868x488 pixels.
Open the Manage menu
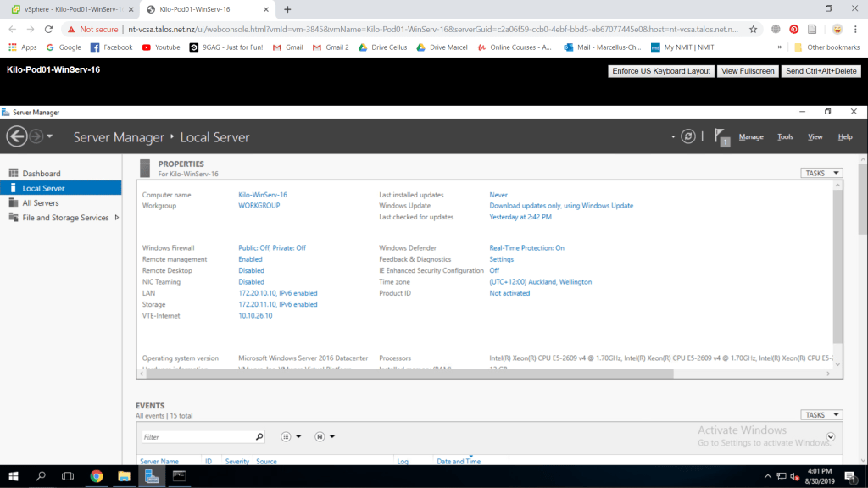click(750, 137)
